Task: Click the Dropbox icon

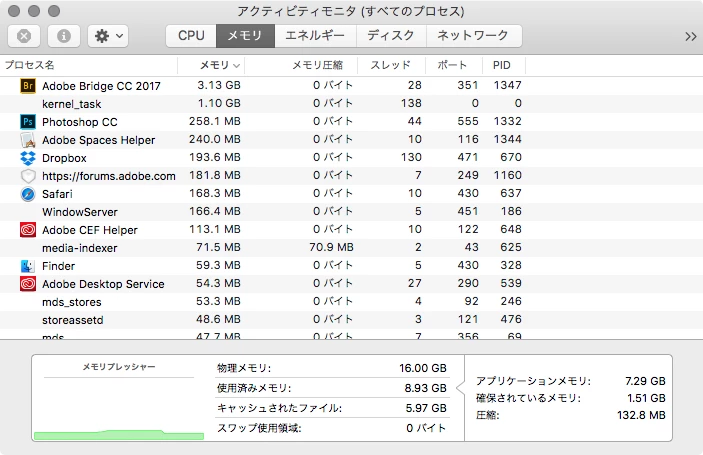Action: click(28, 158)
